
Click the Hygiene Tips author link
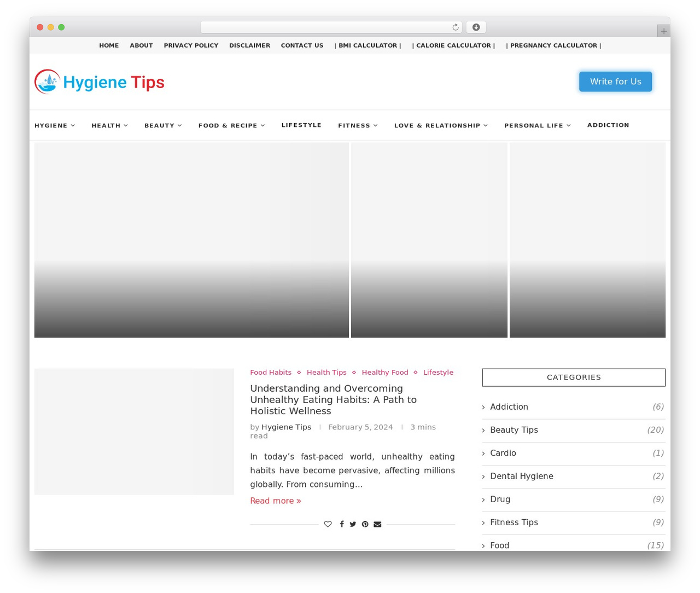(x=286, y=427)
